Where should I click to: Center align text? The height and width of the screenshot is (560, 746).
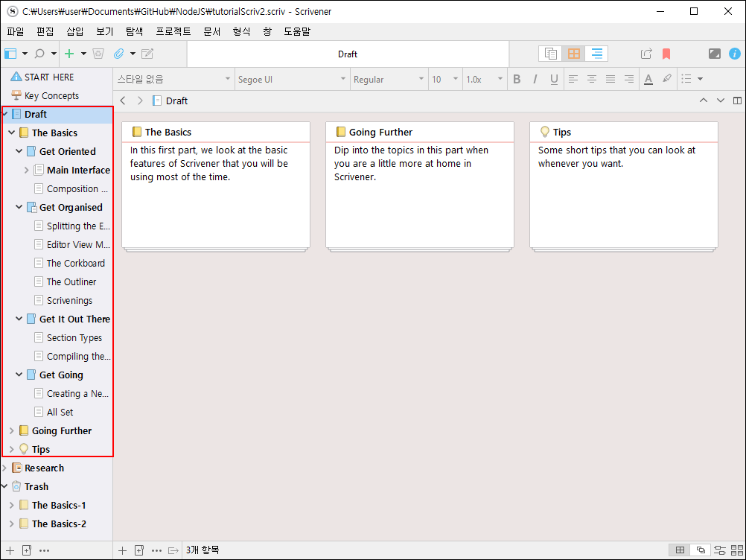point(592,79)
